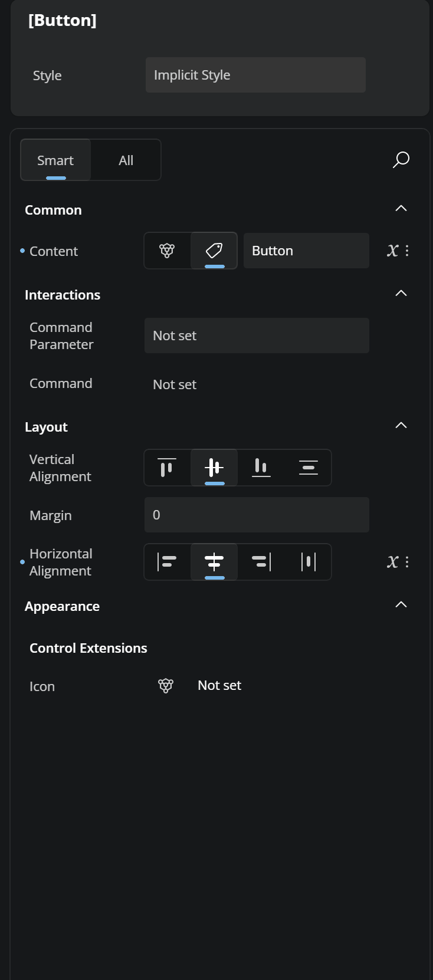This screenshot has width=433, height=980.
Task: Toggle horizontal center alignment
Action: coord(214,562)
